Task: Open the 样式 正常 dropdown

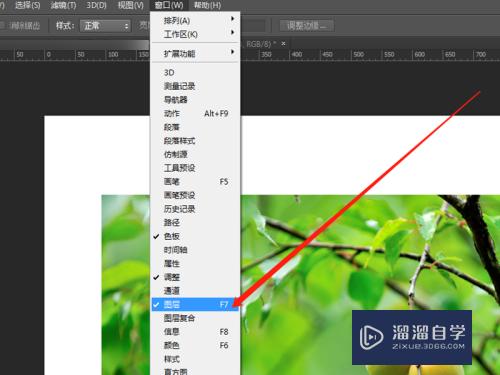Action: click(x=105, y=26)
